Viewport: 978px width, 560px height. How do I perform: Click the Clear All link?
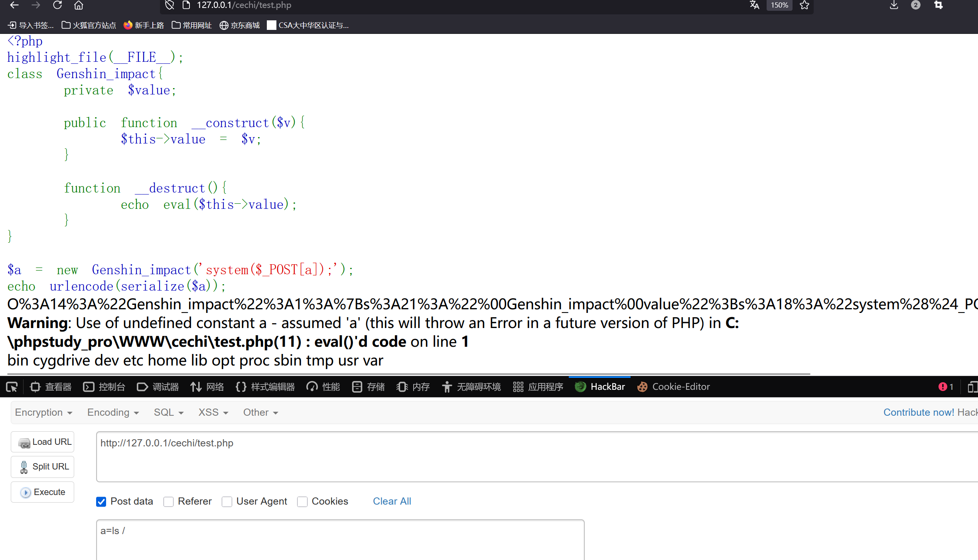(392, 501)
